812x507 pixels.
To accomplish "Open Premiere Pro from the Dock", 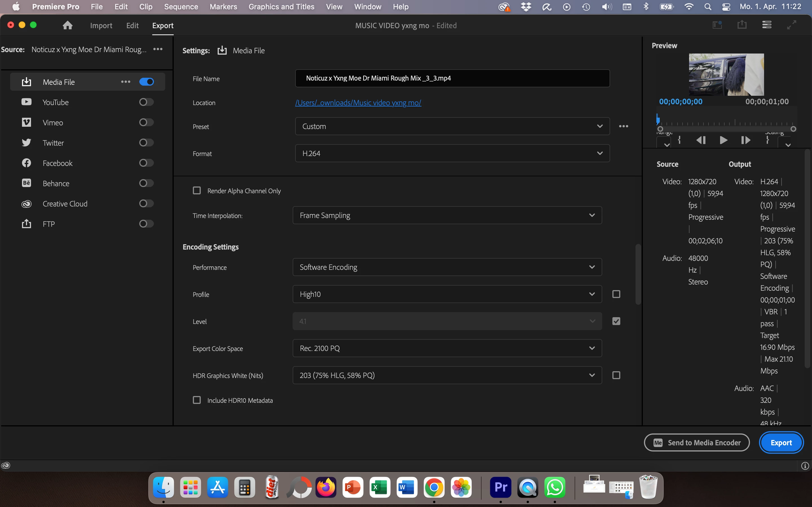I will click(500, 487).
